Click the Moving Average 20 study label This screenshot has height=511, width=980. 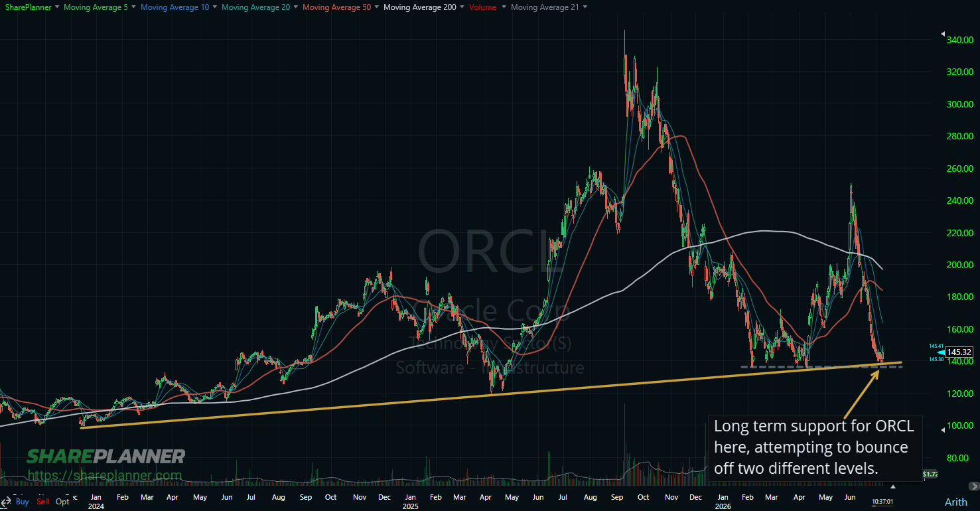(x=255, y=7)
